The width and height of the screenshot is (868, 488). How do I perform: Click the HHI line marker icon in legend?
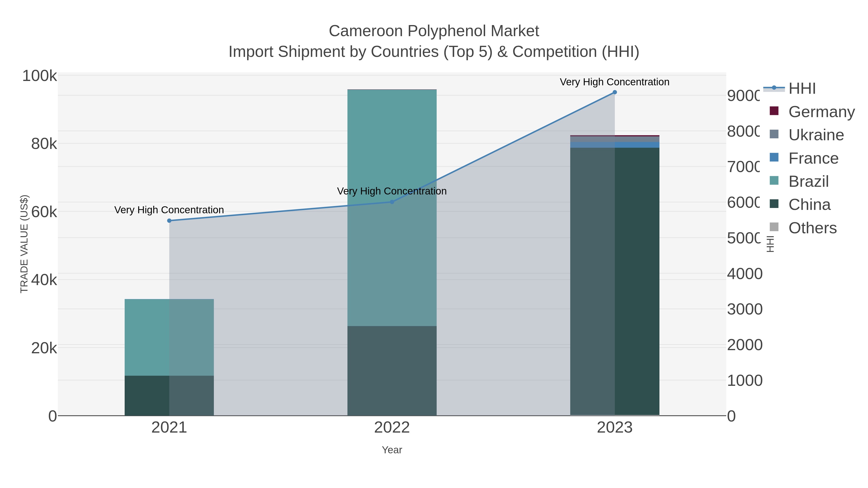click(774, 88)
